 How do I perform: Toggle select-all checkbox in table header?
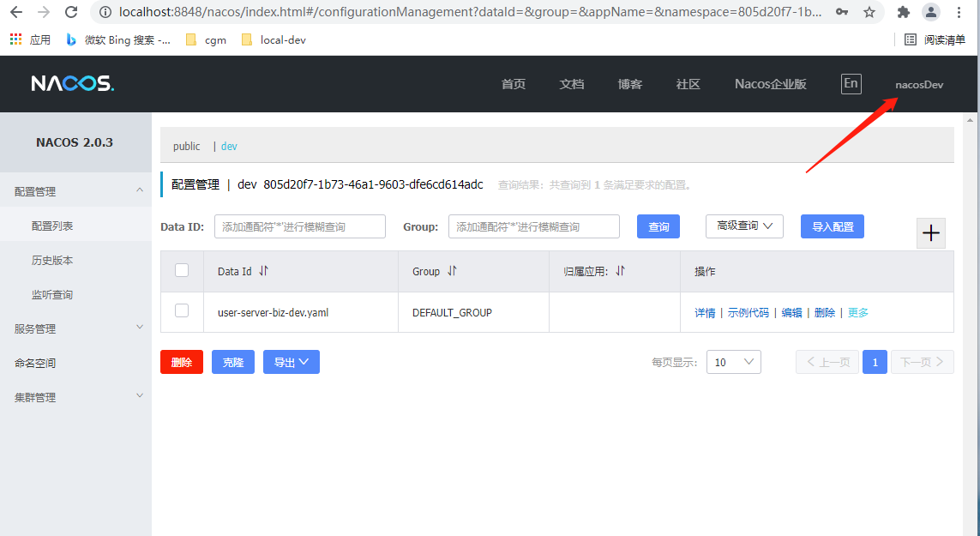[x=182, y=270]
